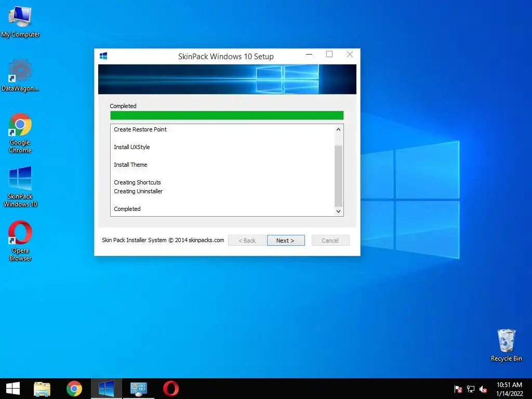Viewport: 532px width, 399px height.
Task: Maximize the SkinPack setup window
Action: 329,54
